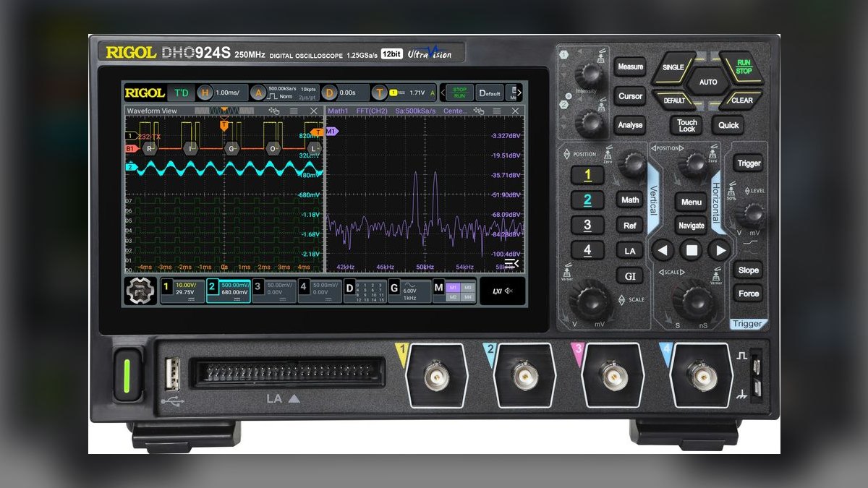Image resolution: width=868 pixels, height=488 pixels.
Task: Open the Math1 window hamburger menu
Action: click(x=498, y=111)
